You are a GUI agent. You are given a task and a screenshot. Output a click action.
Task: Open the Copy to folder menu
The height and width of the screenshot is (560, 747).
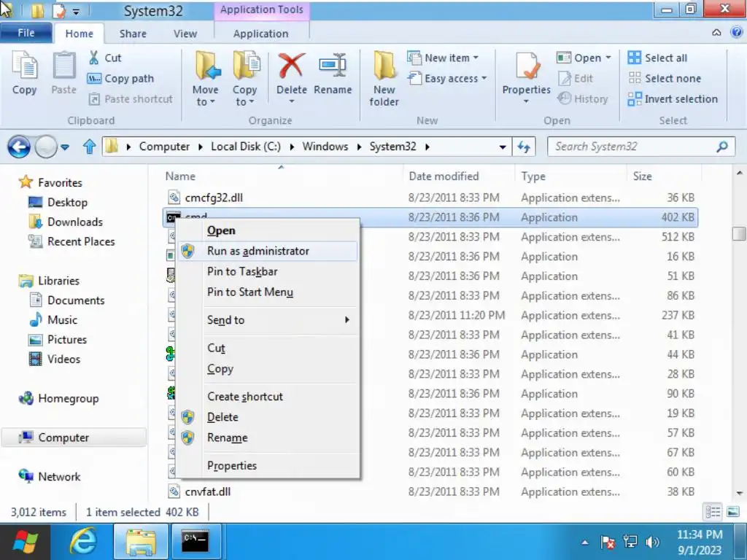coord(245,79)
